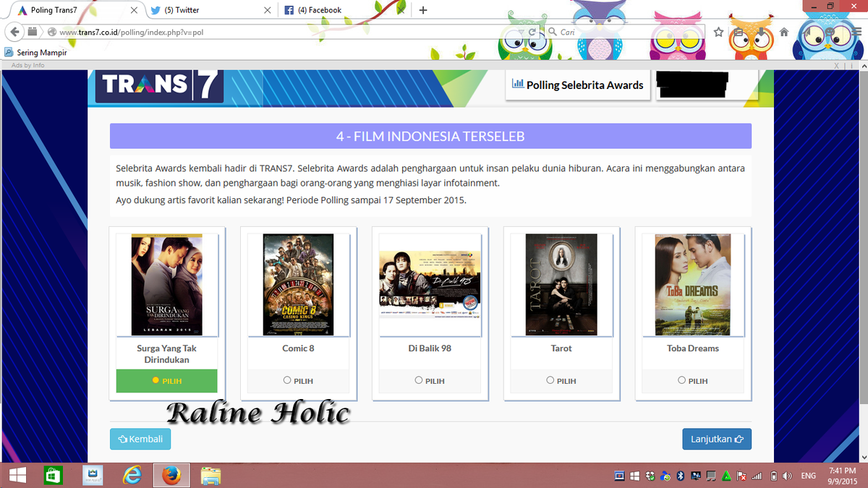
Task: Navigate back using the back arrow
Action: (x=14, y=32)
